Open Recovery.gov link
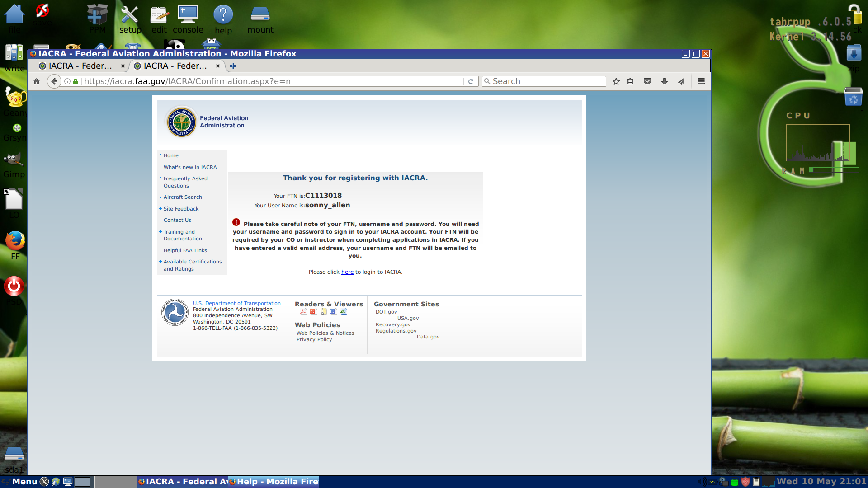The image size is (868, 488). tap(393, 324)
